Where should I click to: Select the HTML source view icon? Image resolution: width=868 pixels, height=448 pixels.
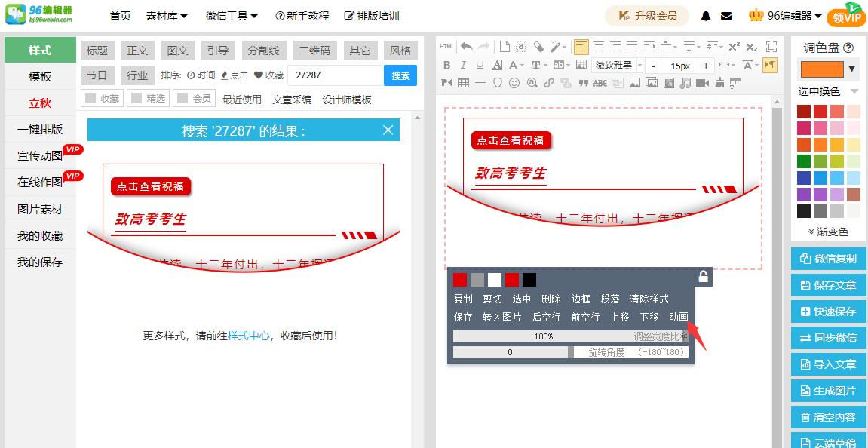click(446, 46)
